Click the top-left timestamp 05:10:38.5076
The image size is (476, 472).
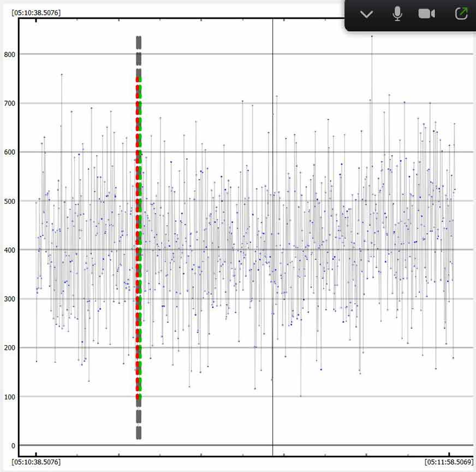pos(36,13)
